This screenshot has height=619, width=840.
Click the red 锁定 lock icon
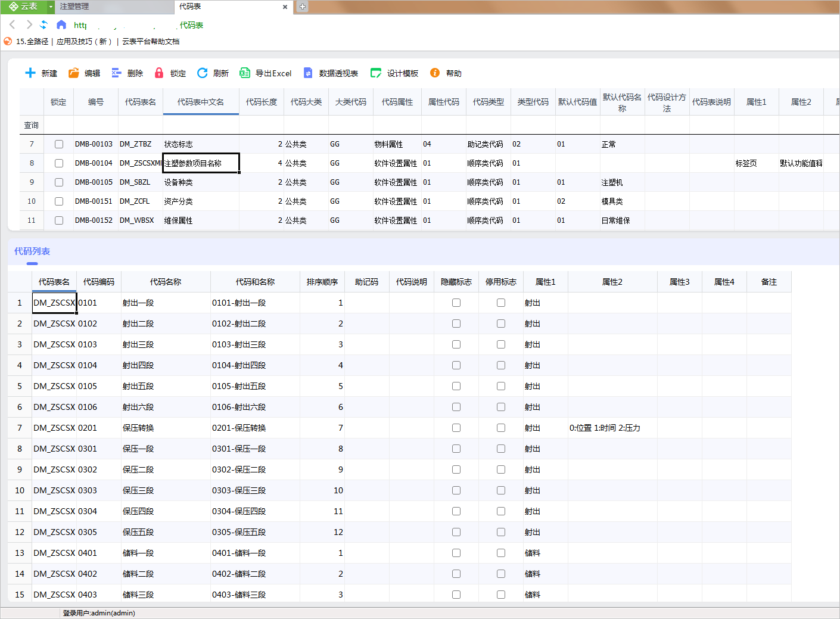coord(159,73)
